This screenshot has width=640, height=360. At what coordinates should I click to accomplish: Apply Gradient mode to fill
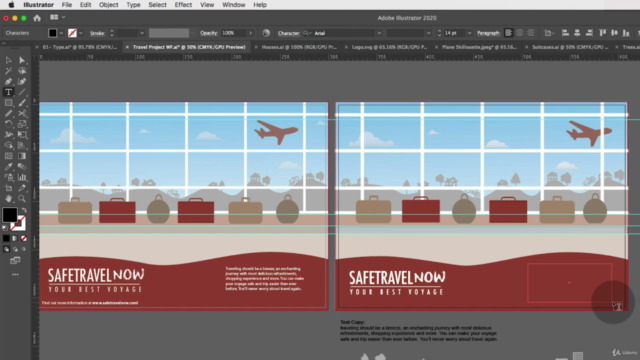15,238
